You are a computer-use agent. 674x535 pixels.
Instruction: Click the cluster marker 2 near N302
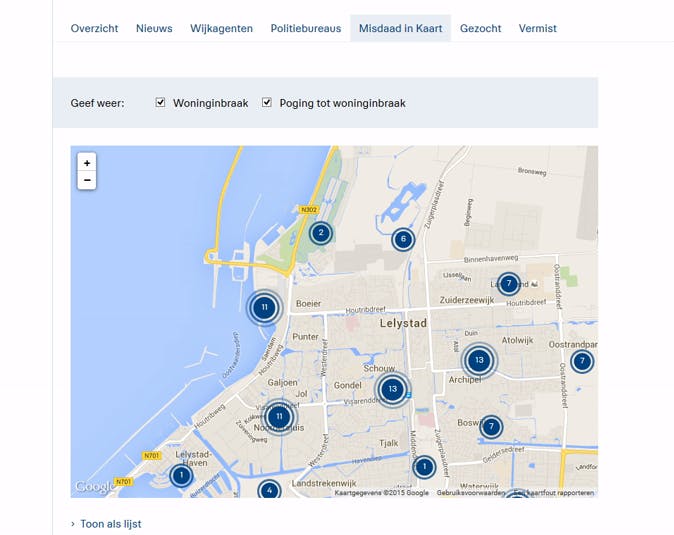pyautogui.click(x=321, y=233)
